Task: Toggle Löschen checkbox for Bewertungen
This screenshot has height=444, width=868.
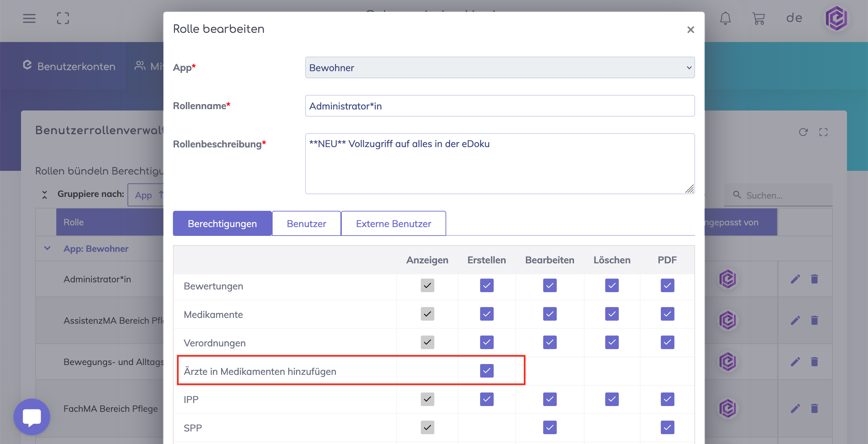Action: tap(612, 285)
